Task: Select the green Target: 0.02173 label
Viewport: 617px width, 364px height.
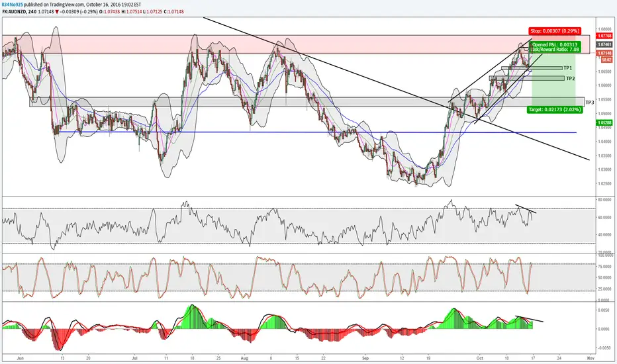Action: (x=555, y=109)
